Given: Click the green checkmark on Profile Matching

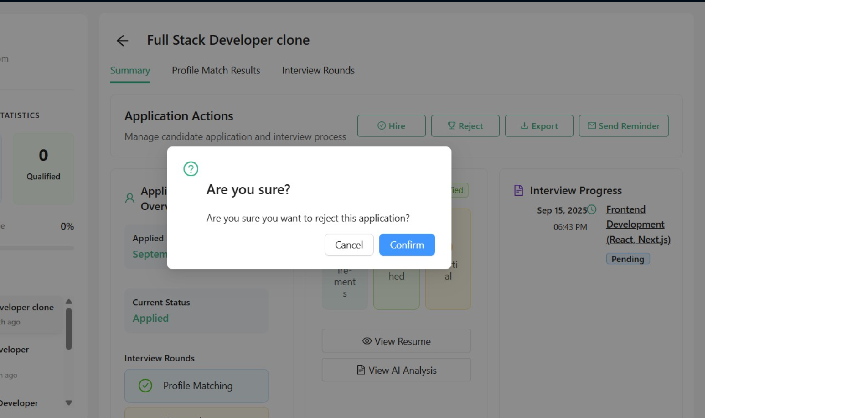Looking at the screenshot, I should [145, 386].
